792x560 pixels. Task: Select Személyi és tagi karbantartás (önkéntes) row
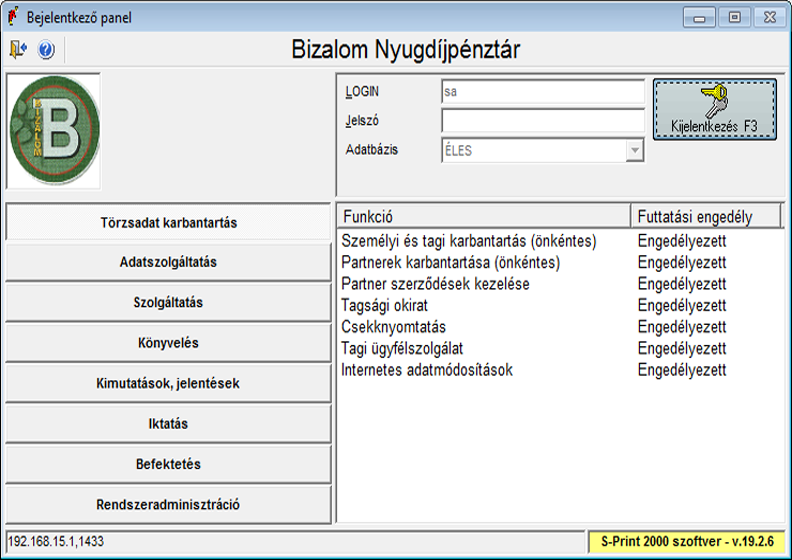(560, 241)
